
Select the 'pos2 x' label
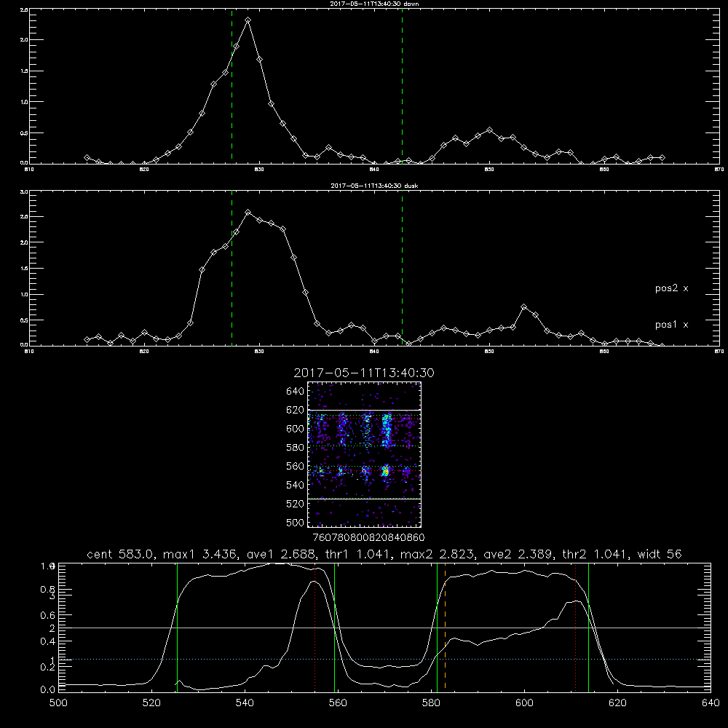(x=671, y=288)
